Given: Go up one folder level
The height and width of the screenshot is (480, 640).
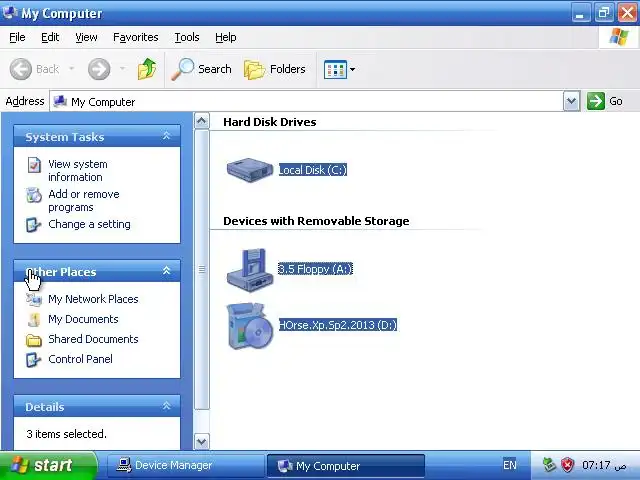Looking at the screenshot, I should click(147, 69).
